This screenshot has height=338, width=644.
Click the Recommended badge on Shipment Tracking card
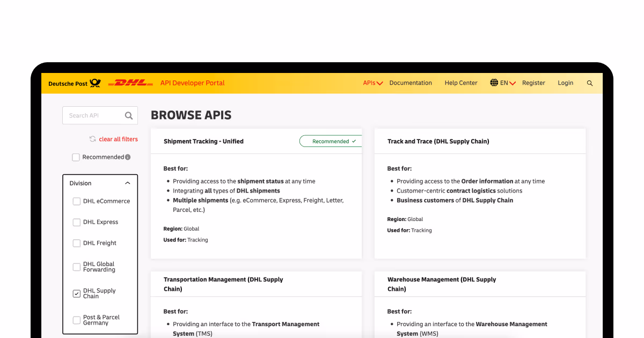(x=331, y=141)
